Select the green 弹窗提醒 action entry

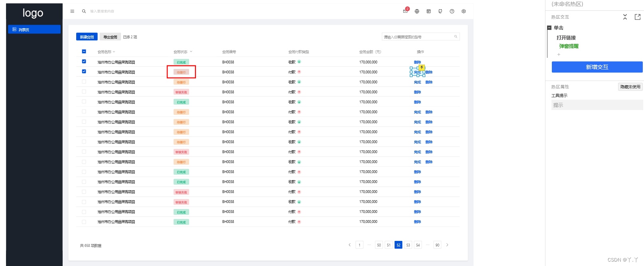[569, 46]
